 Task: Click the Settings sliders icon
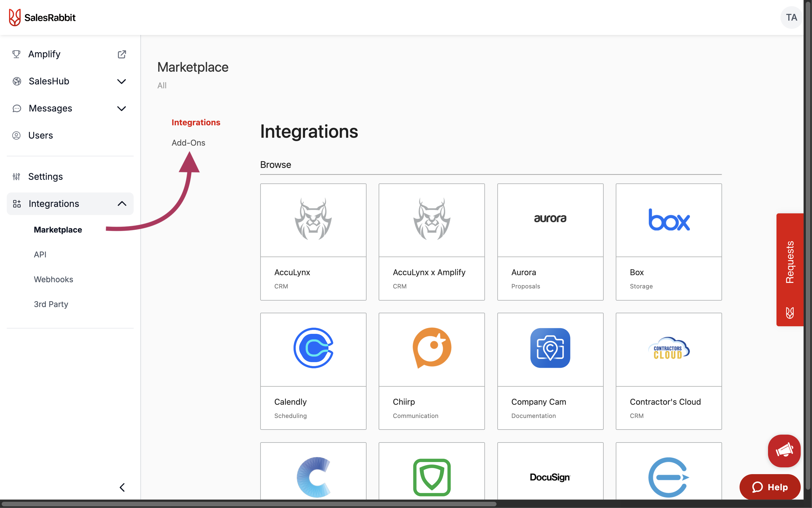[x=16, y=176]
